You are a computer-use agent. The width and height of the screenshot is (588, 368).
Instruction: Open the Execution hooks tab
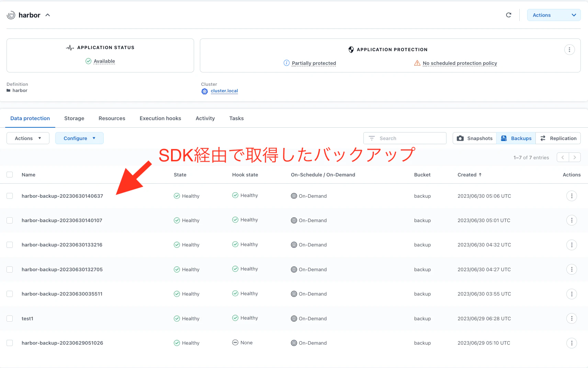tap(160, 118)
